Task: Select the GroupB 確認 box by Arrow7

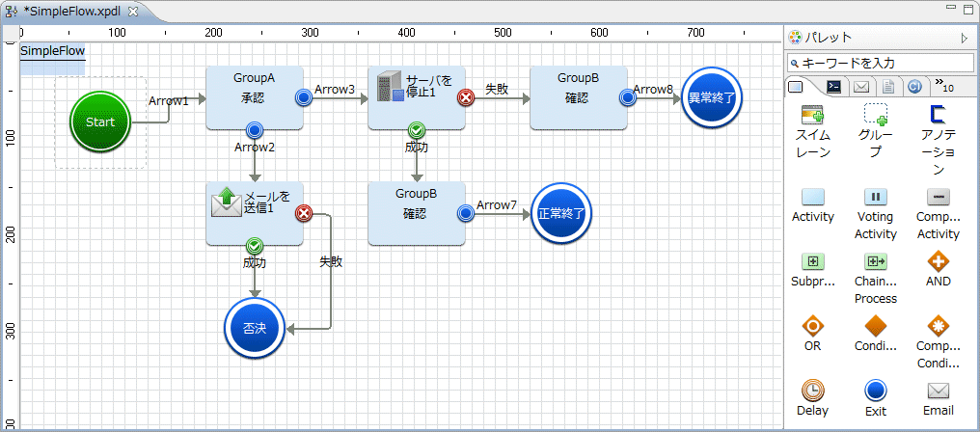Action: click(417, 213)
